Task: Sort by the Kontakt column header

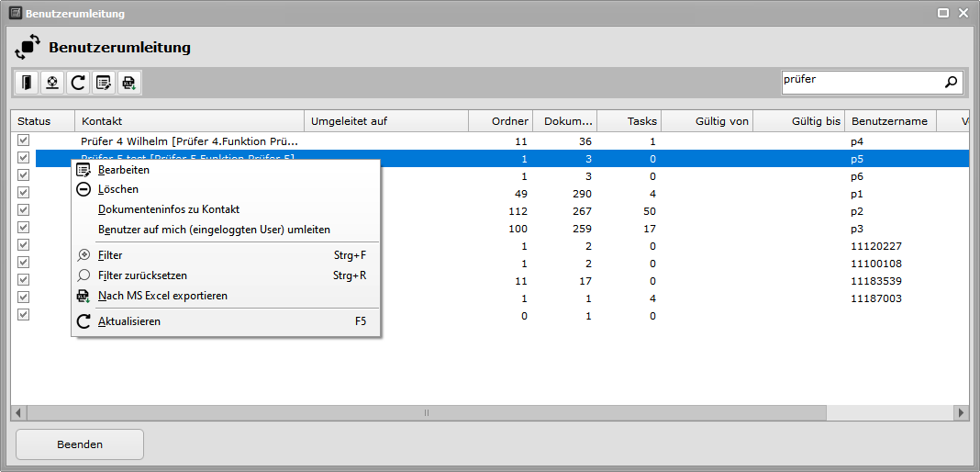Action: click(189, 121)
